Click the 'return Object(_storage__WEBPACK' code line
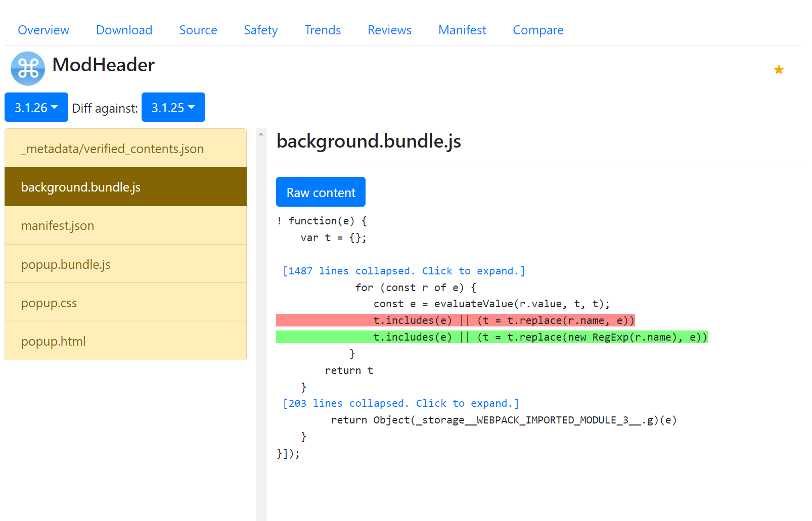Screen dimensions: 812x521 click(504, 420)
